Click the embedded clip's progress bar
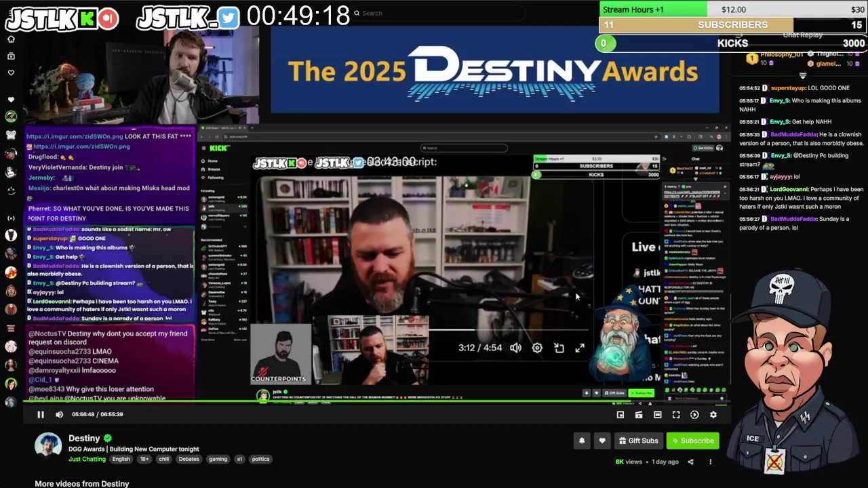The width and height of the screenshot is (868, 488). (x=507, y=330)
